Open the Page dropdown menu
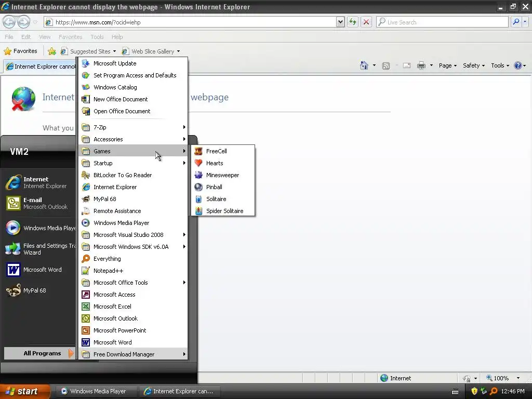 [x=448, y=65]
